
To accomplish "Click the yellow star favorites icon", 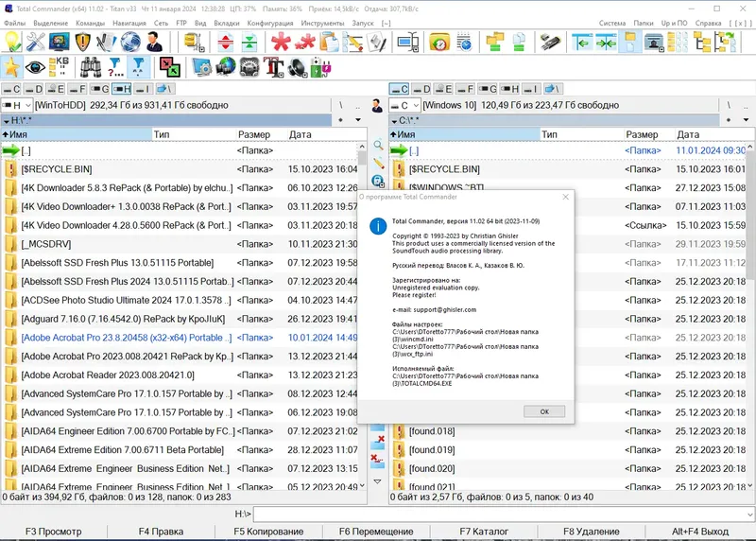I will [11, 67].
